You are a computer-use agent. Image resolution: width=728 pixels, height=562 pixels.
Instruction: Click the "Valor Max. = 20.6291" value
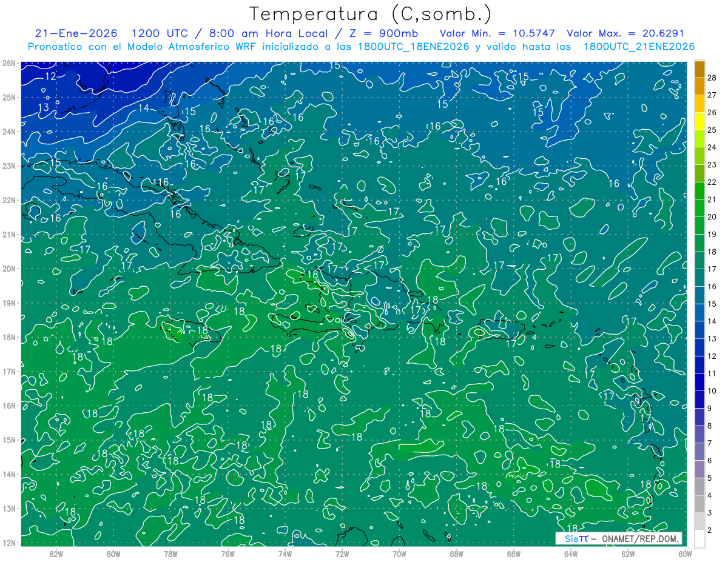pos(625,33)
